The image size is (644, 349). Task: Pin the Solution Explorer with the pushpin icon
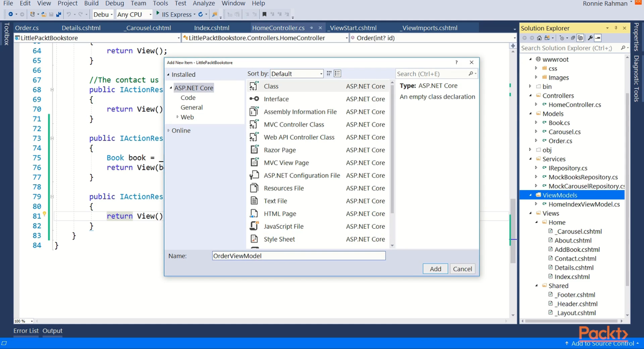click(x=616, y=28)
